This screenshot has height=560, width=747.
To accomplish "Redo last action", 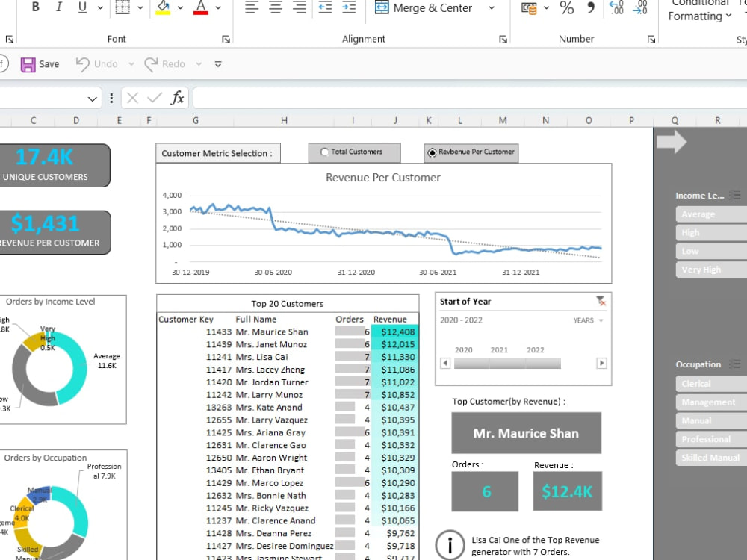I will (x=165, y=64).
